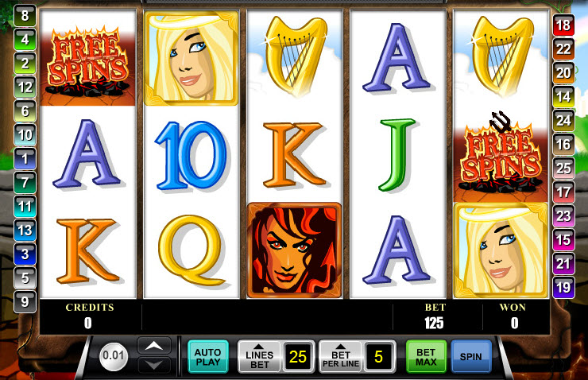Click the 0.01 coin value chip

[x=114, y=355]
